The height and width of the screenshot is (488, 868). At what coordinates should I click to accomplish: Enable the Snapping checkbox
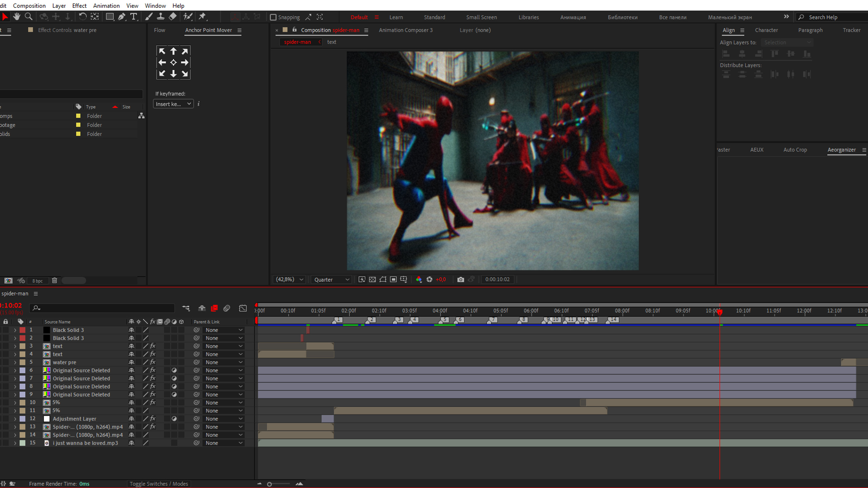[x=273, y=17]
